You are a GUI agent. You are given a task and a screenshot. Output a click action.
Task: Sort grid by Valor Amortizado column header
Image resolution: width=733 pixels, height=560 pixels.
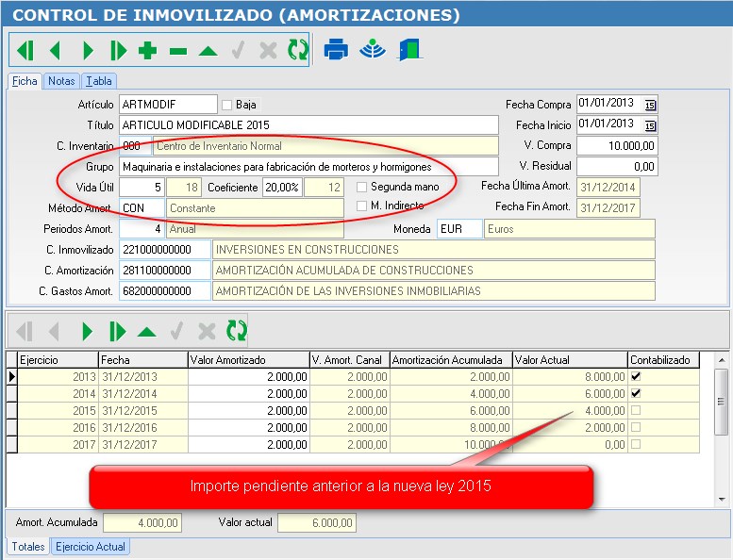248,360
